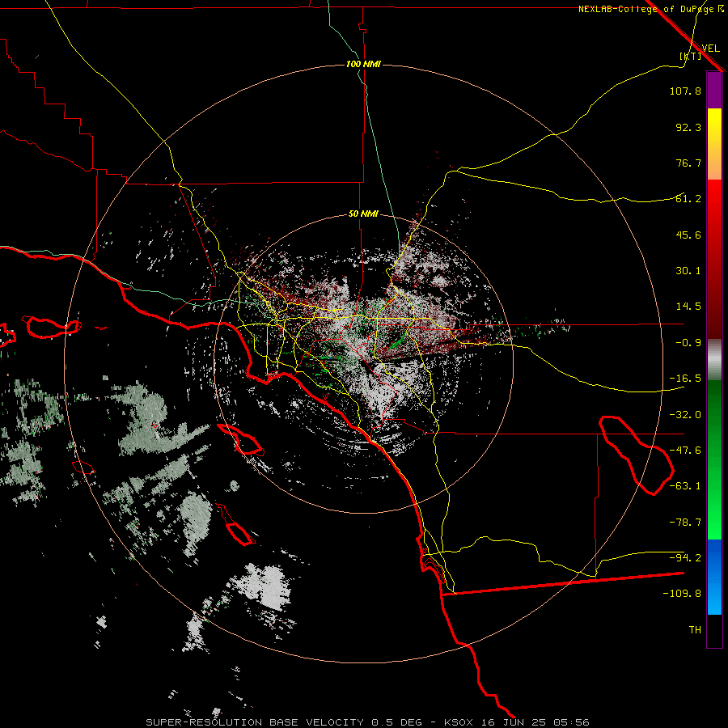Click the 45.6 legend value
Screen dimensions: 728x728
pos(688,235)
